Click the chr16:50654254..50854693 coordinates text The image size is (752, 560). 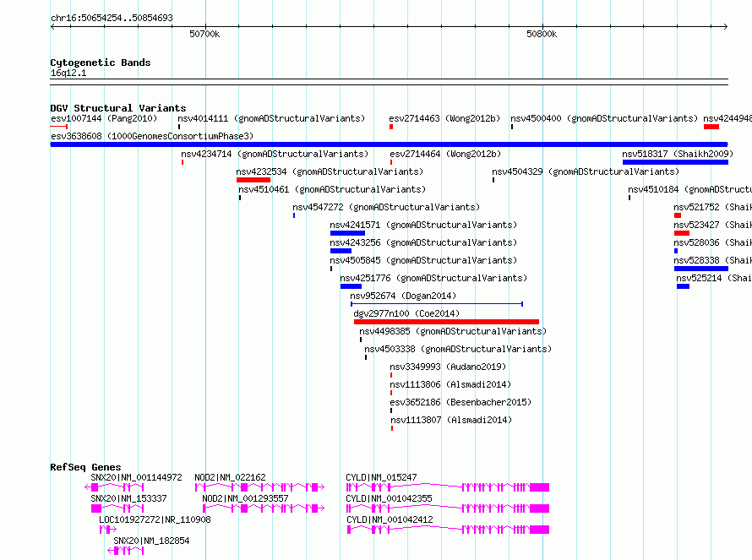point(112,18)
